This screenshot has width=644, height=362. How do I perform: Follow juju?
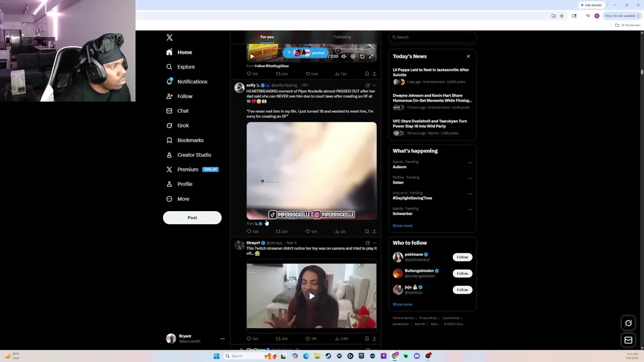(462, 290)
